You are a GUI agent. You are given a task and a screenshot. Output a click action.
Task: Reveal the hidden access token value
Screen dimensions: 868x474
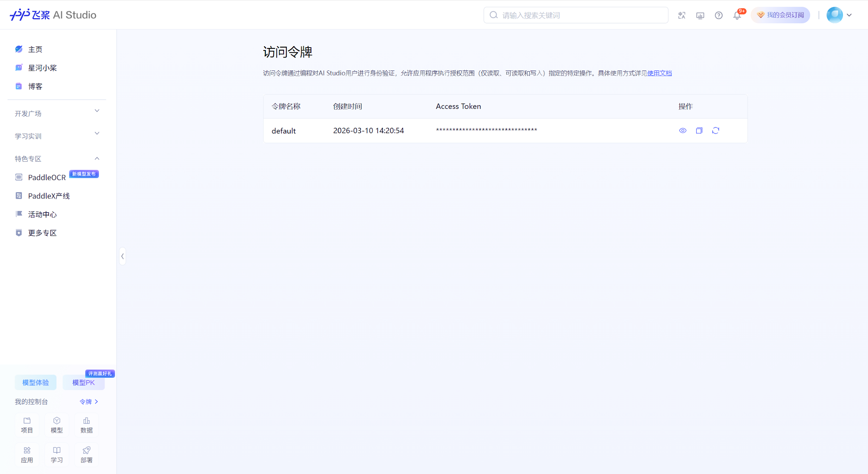683,130
